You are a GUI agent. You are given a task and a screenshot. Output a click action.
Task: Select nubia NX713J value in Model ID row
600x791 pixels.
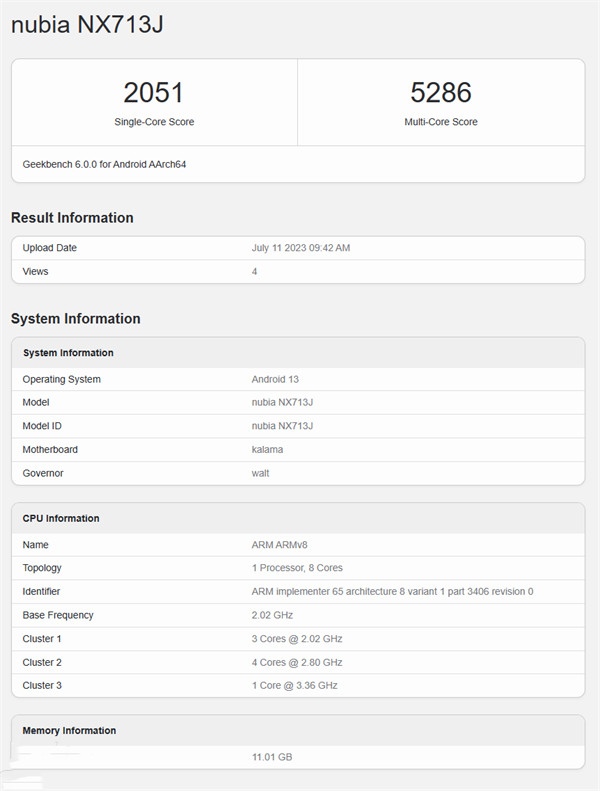click(x=282, y=426)
